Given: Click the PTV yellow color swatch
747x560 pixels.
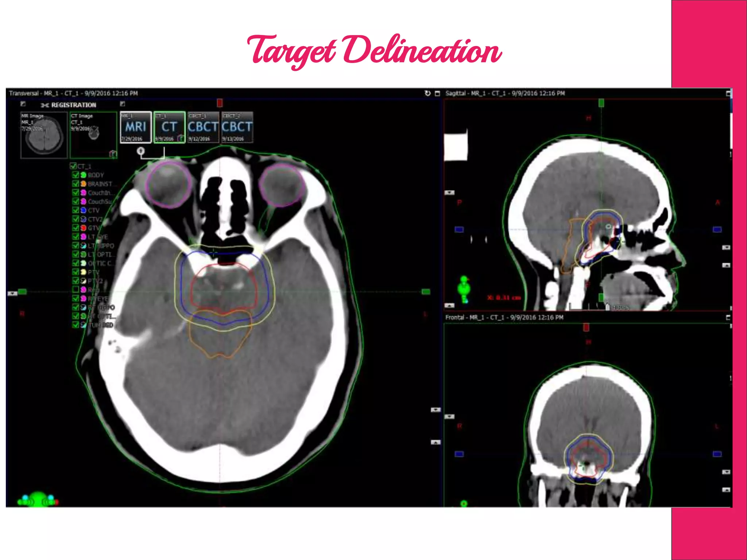Looking at the screenshot, I should pyautogui.click(x=83, y=272).
